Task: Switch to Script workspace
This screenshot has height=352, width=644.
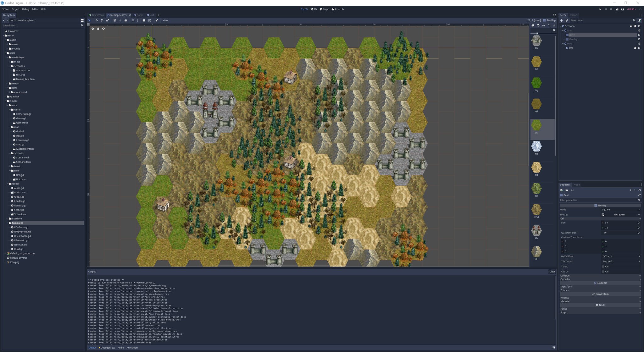Action: click(324, 9)
